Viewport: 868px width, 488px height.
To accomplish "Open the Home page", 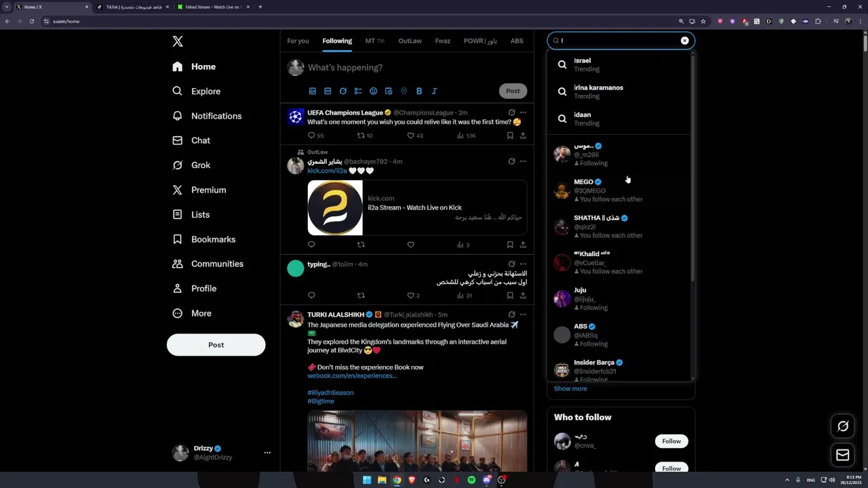I will coord(194,66).
